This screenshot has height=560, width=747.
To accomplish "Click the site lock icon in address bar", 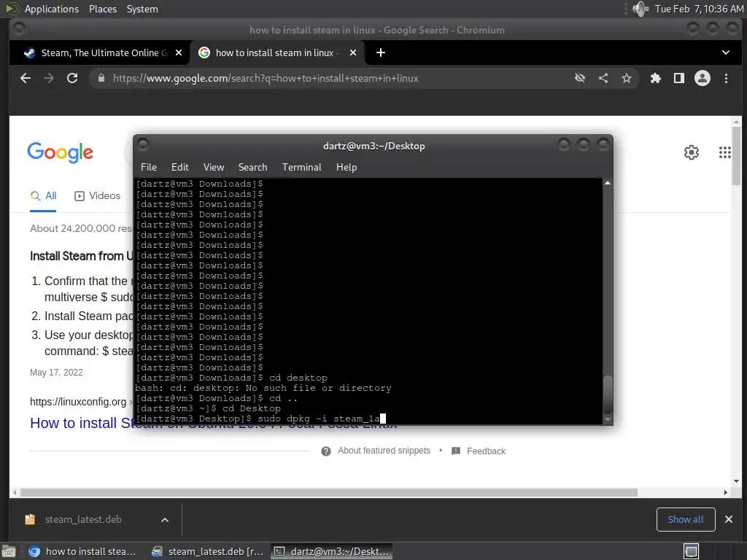I will 101,78.
